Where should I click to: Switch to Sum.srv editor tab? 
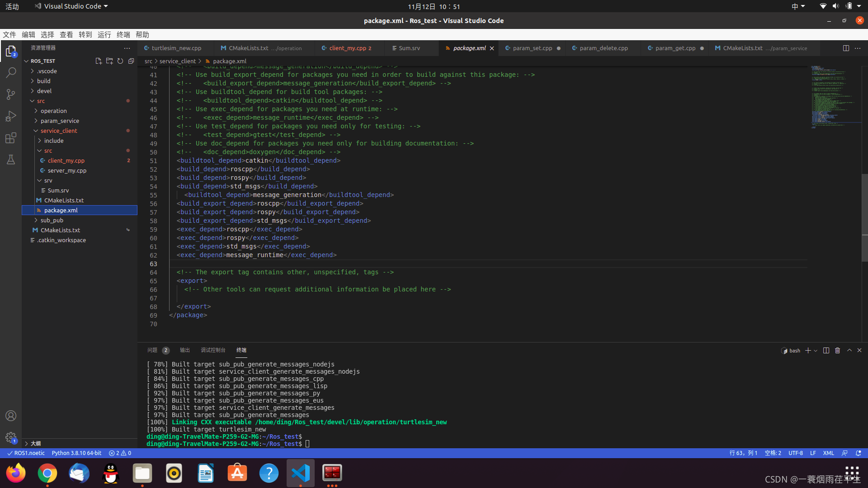tap(410, 48)
